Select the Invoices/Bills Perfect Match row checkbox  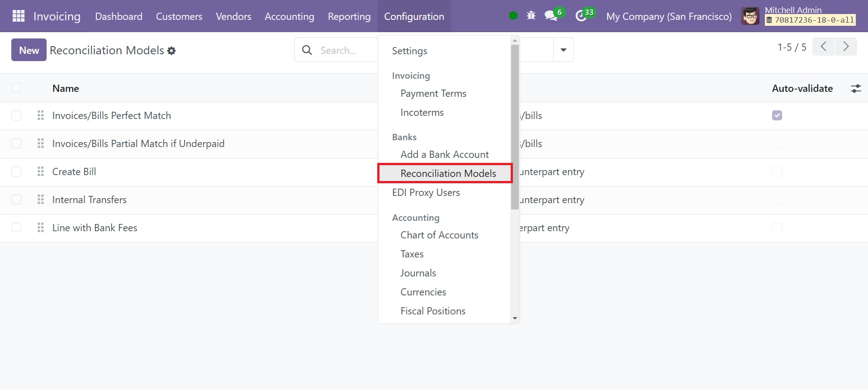16,115
